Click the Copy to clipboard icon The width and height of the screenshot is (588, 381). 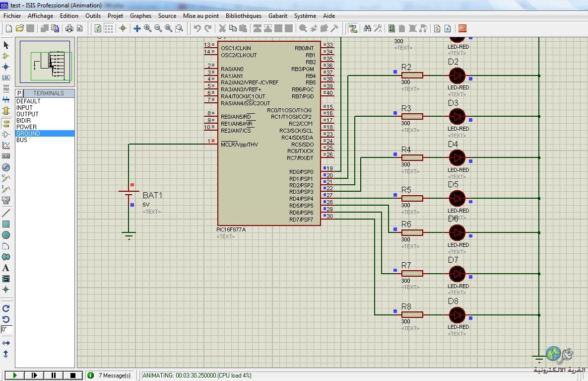[x=233, y=28]
